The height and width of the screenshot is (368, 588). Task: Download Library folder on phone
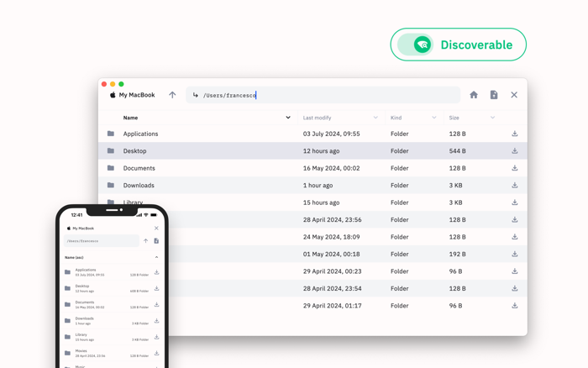pyautogui.click(x=157, y=337)
